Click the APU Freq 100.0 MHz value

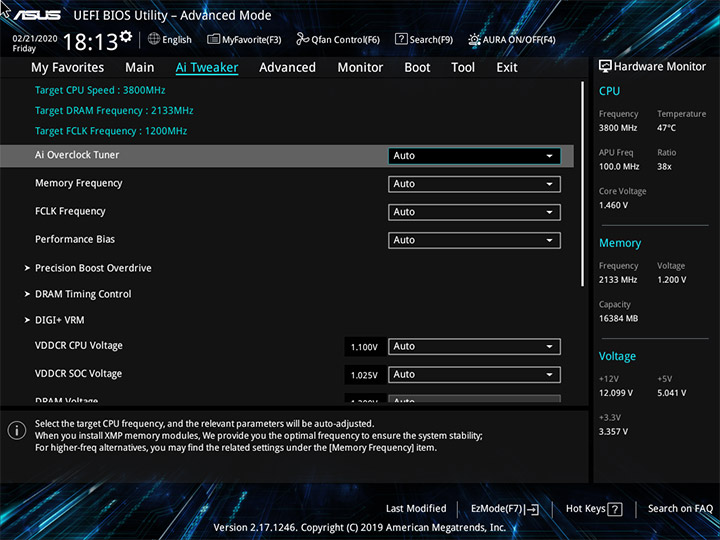(x=619, y=167)
